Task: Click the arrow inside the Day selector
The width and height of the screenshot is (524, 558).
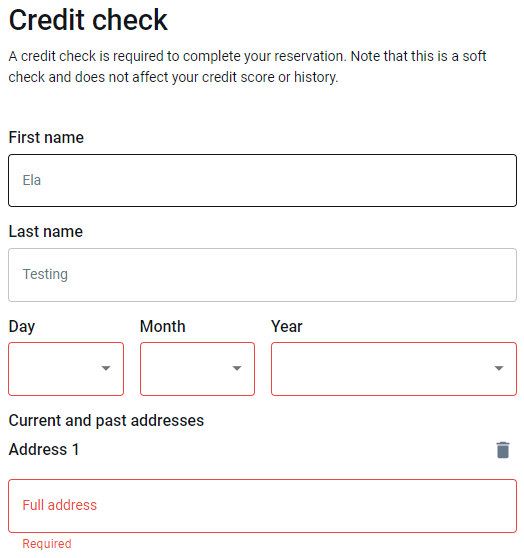Action: tap(106, 368)
